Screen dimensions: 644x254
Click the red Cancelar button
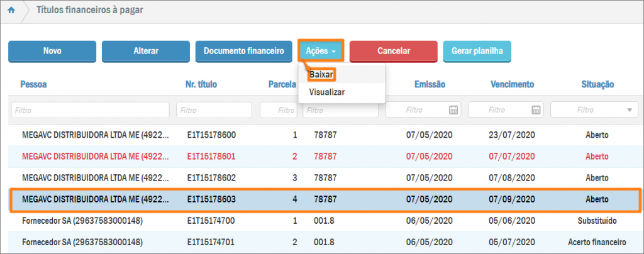click(393, 52)
